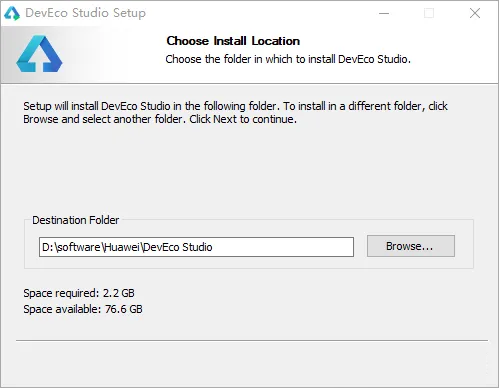Click the 'Choose Install Location' heading

(x=233, y=41)
